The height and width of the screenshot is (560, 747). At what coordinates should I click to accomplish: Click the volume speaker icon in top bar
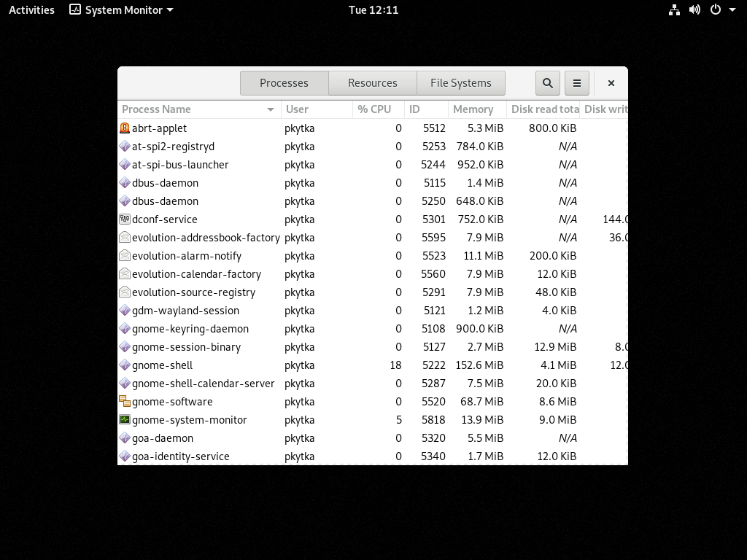pos(694,10)
